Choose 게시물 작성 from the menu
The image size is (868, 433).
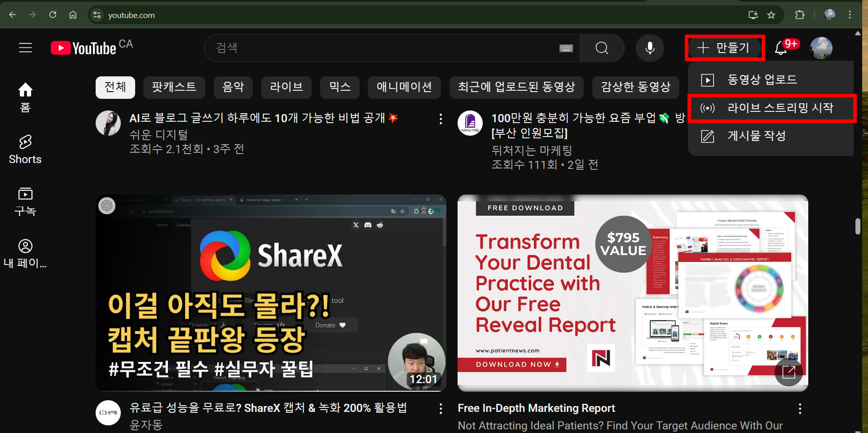tap(771, 136)
